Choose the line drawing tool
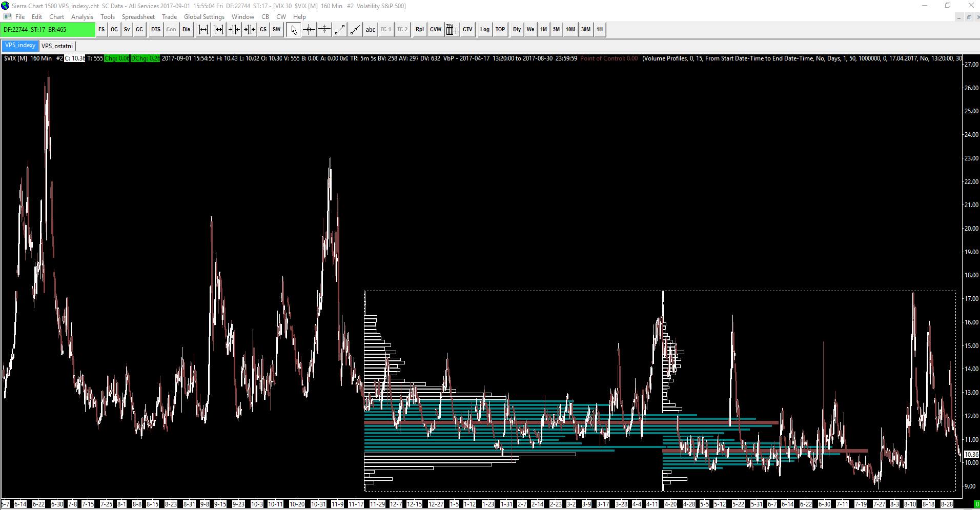Screen dimensions: 980x510 (x=340, y=30)
